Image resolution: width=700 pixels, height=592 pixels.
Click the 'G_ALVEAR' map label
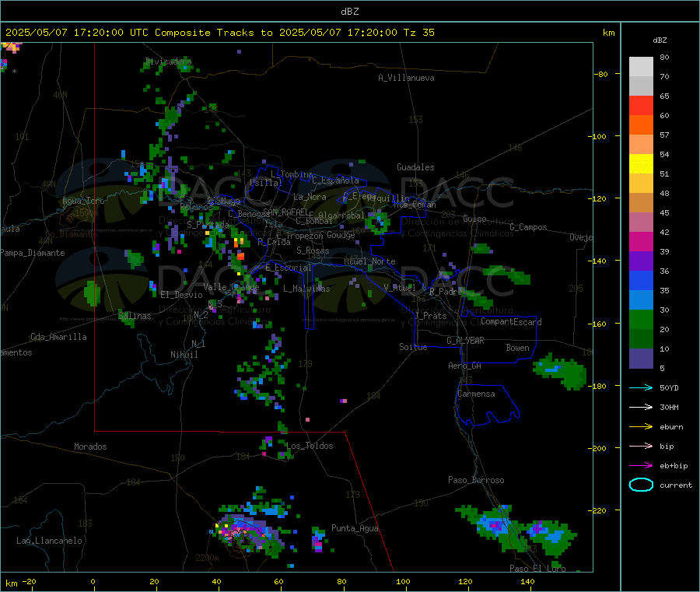click(465, 341)
